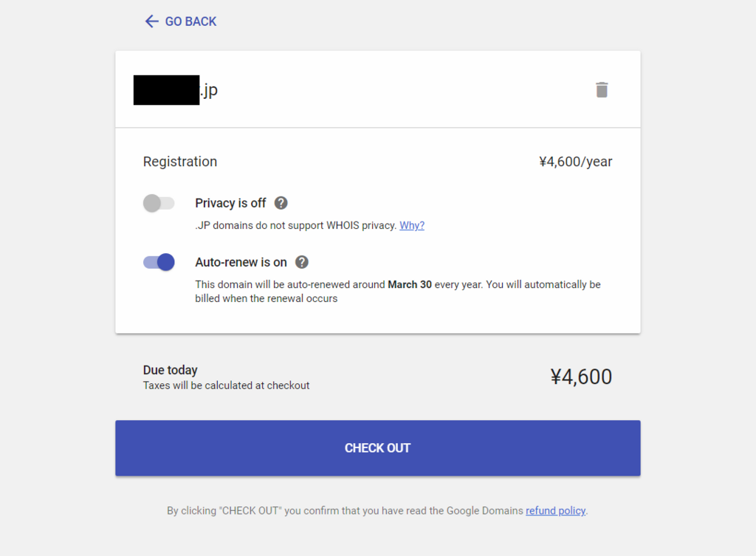This screenshot has width=756, height=556.
Task: Click the Taxes will be calculated note
Action: tap(226, 385)
